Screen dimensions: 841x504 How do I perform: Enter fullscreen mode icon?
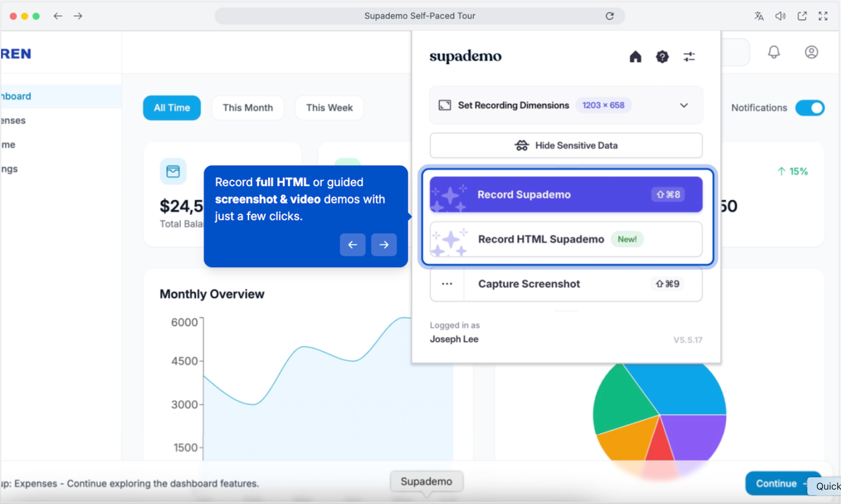(823, 16)
